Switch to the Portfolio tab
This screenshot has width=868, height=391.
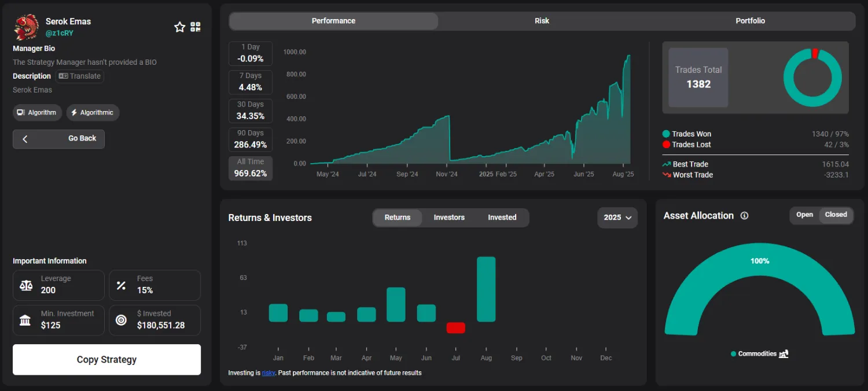(751, 21)
